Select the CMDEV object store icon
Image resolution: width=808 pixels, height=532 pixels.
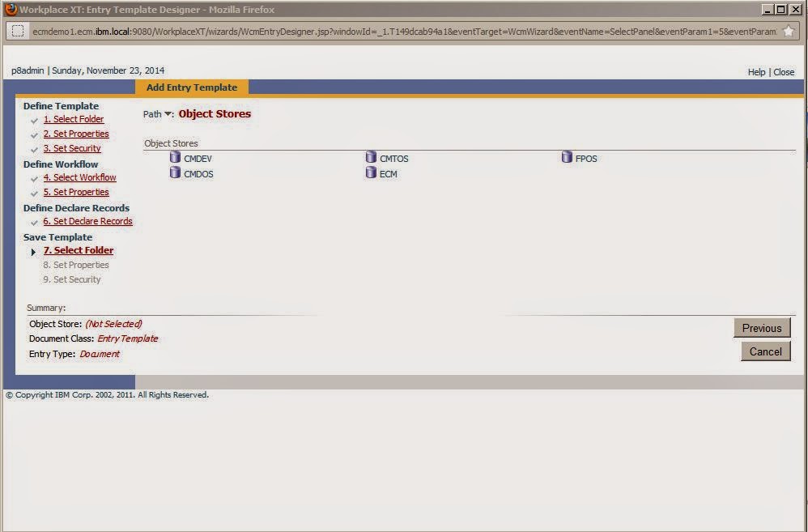[175, 157]
